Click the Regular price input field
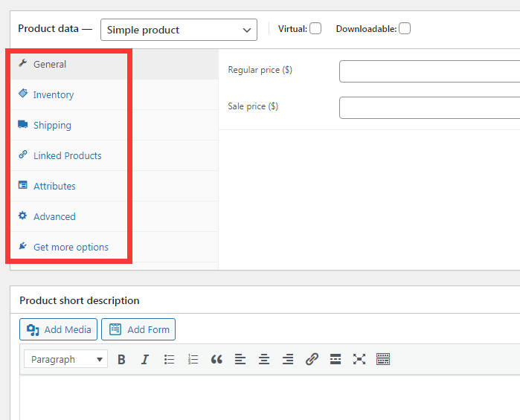 [429, 71]
